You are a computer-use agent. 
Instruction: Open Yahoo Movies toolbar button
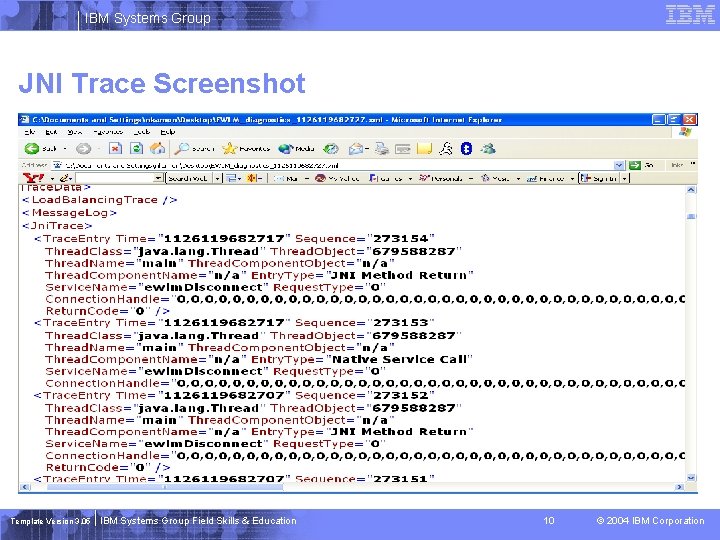495,178
